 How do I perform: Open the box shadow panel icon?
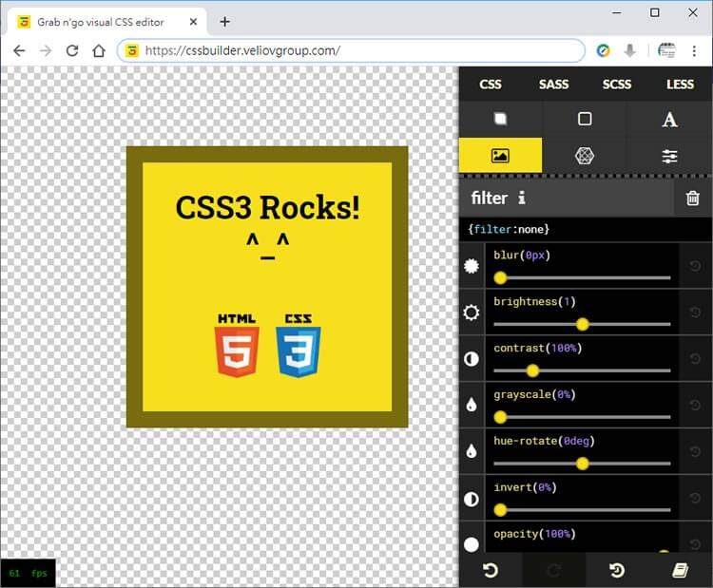500,119
